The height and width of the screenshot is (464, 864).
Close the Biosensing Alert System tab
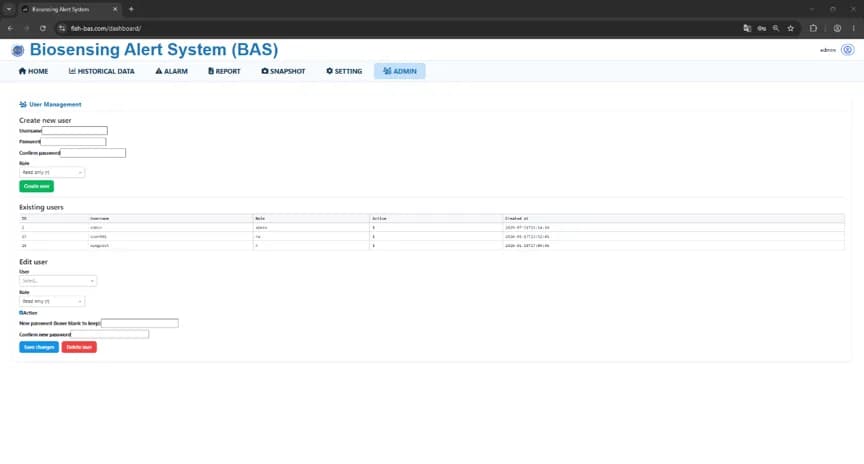[x=115, y=9]
